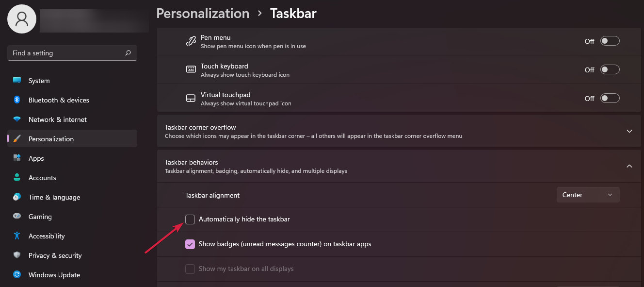Click the Apps icon in sidebar
The width and height of the screenshot is (644, 287).
point(17,158)
